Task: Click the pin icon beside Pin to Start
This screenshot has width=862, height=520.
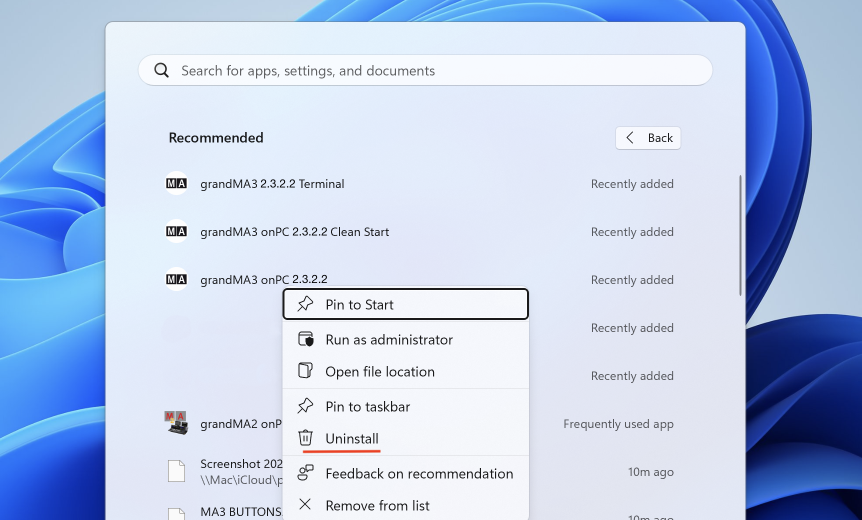Action: coord(305,304)
